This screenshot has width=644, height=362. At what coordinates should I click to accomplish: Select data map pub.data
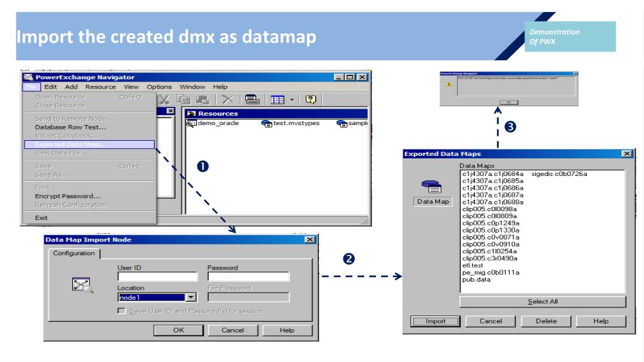click(x=477, y=280)
